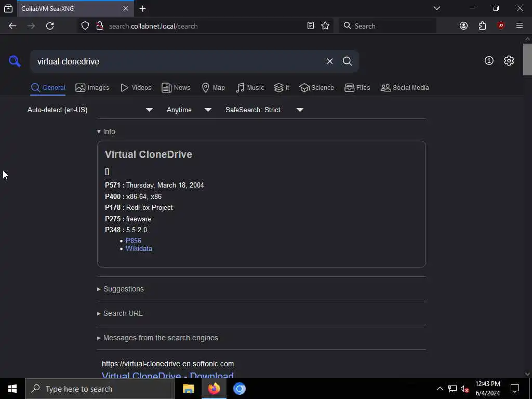Open the P856 link
Screen dimensions: 532x399
[134, 241]
